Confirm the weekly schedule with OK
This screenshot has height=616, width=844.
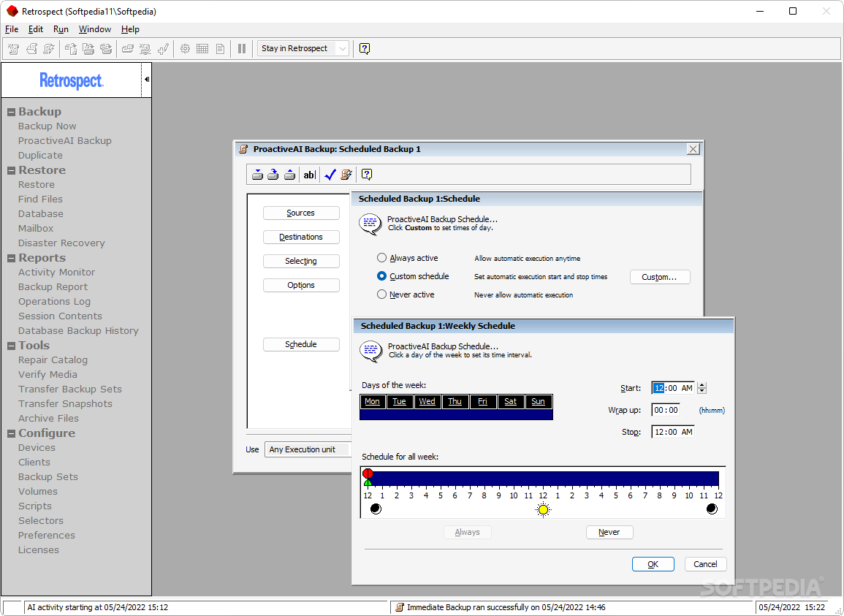653,564
